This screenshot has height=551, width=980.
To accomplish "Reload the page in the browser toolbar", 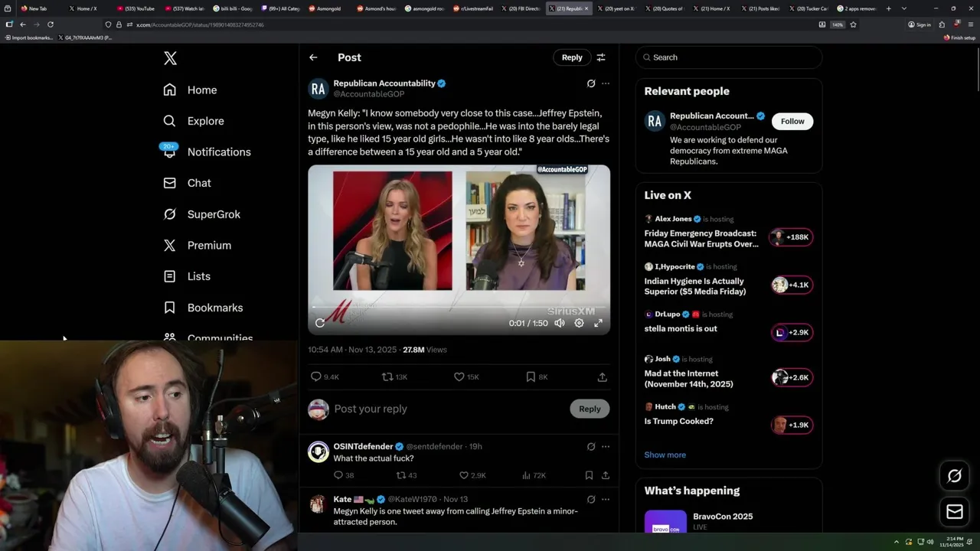I will coord(51,24).
